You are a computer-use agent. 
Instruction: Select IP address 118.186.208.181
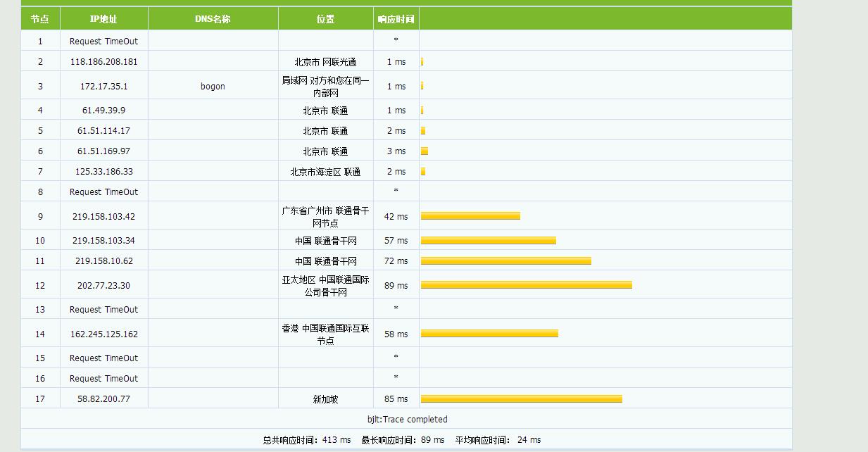(104, 62)
